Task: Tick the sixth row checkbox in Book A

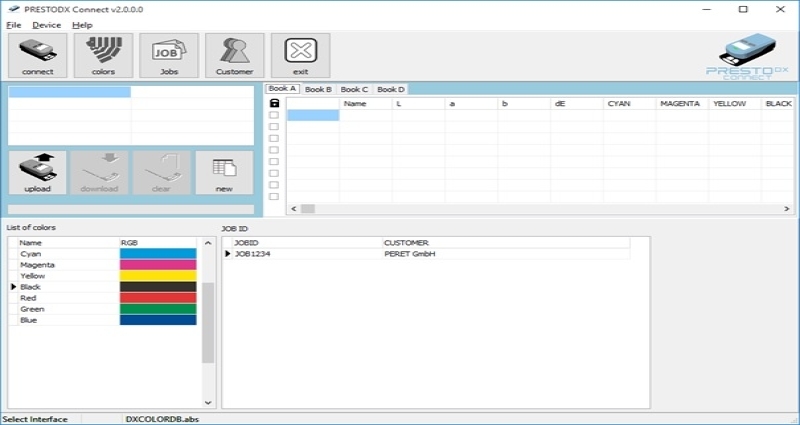Action: coord(274,173)
